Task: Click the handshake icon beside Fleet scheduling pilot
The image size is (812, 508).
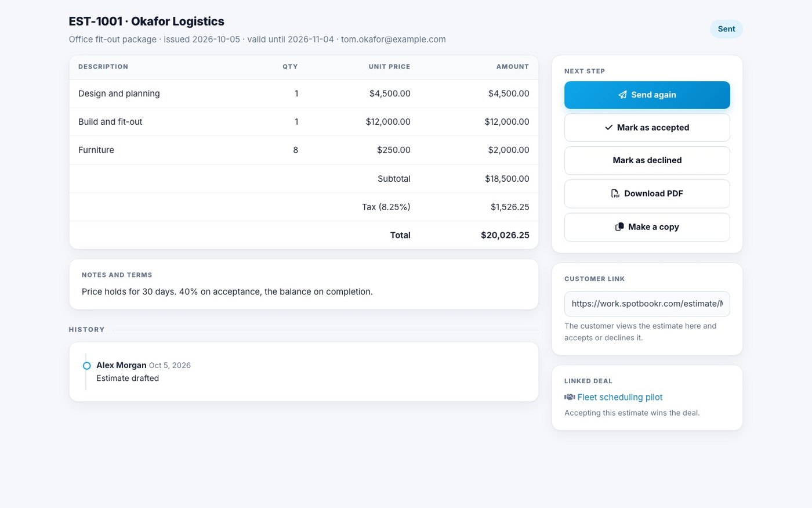Action: pyautogui.click(x=570, y=397)
